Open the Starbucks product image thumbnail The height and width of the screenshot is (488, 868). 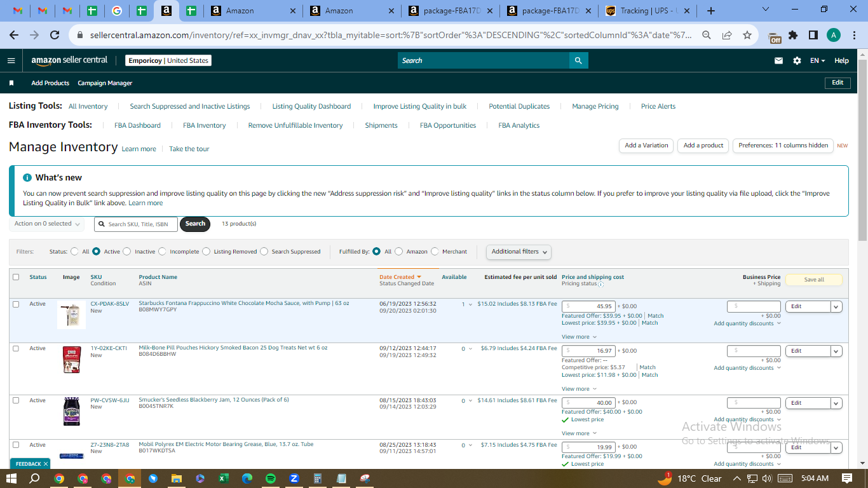[x=71, y=315]
